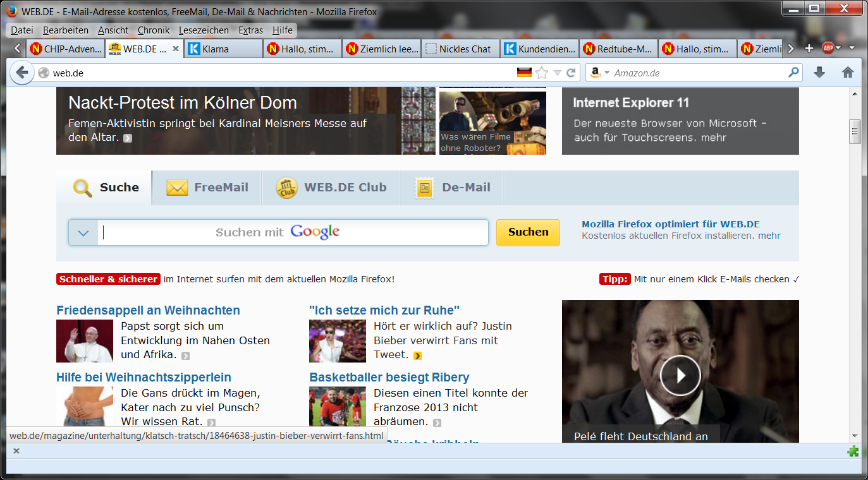Open the Internet Explorer 11 teaser

680,121
